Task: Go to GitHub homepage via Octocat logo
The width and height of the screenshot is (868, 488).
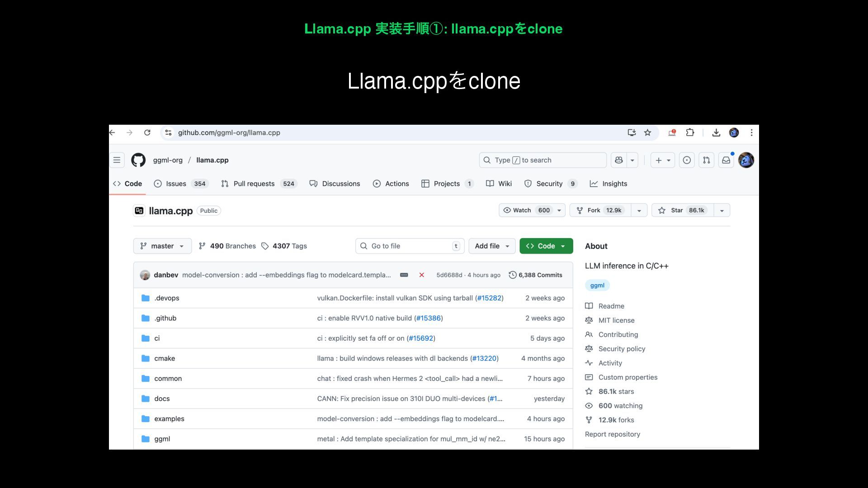Action: (x=138, y=160)
